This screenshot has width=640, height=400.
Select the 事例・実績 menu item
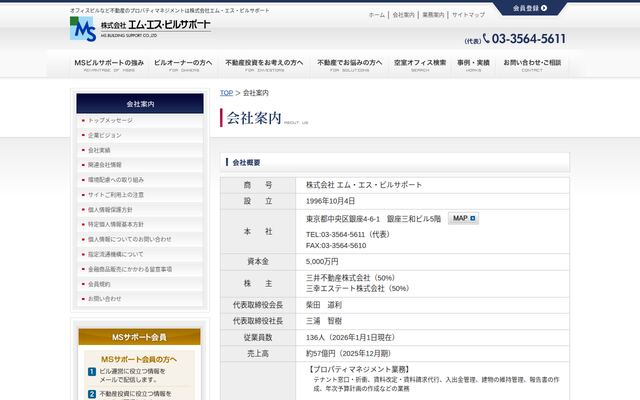473,65
